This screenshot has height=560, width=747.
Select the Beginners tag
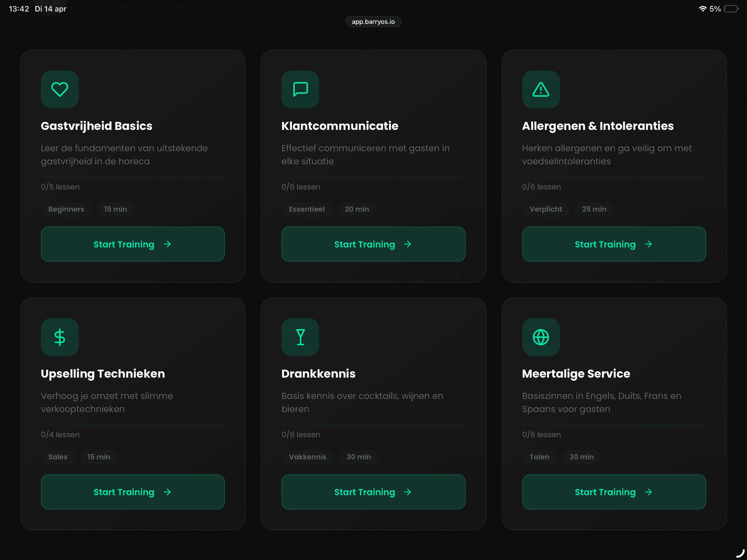click(66, 209)
